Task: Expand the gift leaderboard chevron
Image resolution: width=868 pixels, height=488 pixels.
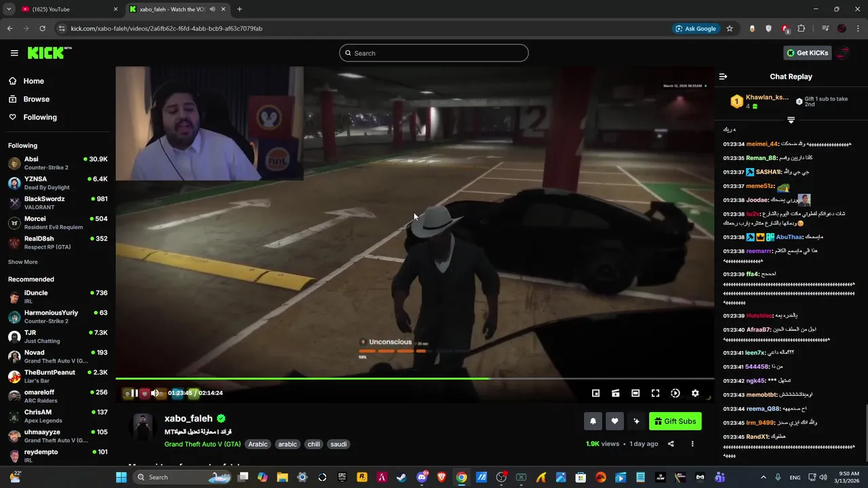Action: point(791,120)
